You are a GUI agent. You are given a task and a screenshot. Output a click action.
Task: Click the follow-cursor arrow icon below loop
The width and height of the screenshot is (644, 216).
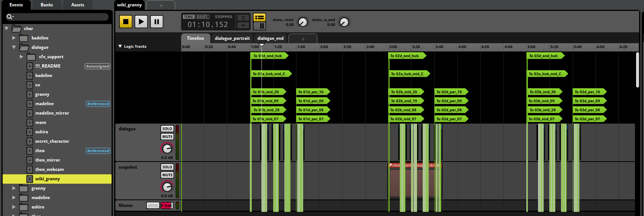(243, 25)
